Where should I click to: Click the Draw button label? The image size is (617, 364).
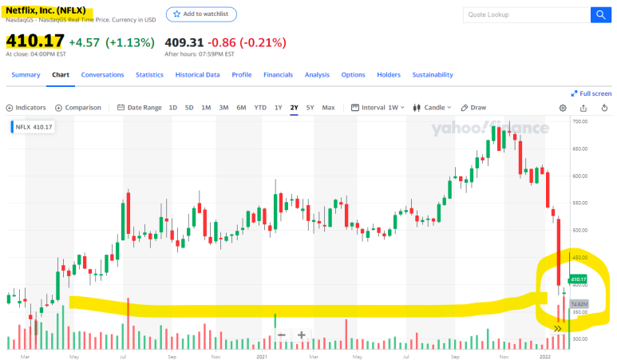click(478, 108)
